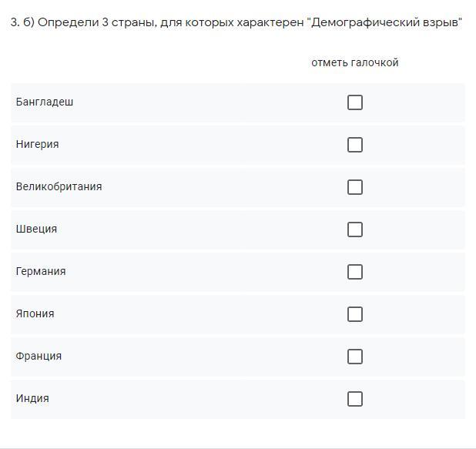The image size is (476, 449).
Task: Click the word 'страны' in question text
Action: click(x=132, y=23)
